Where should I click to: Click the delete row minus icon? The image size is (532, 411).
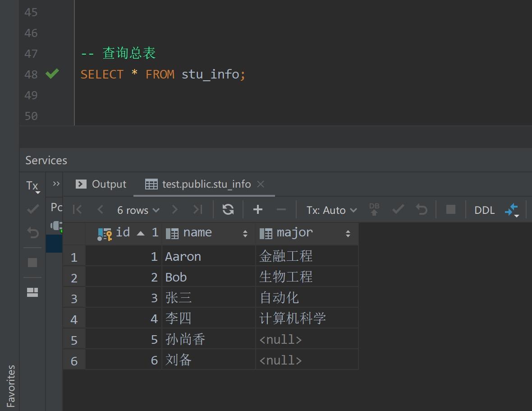coord(281,210)
